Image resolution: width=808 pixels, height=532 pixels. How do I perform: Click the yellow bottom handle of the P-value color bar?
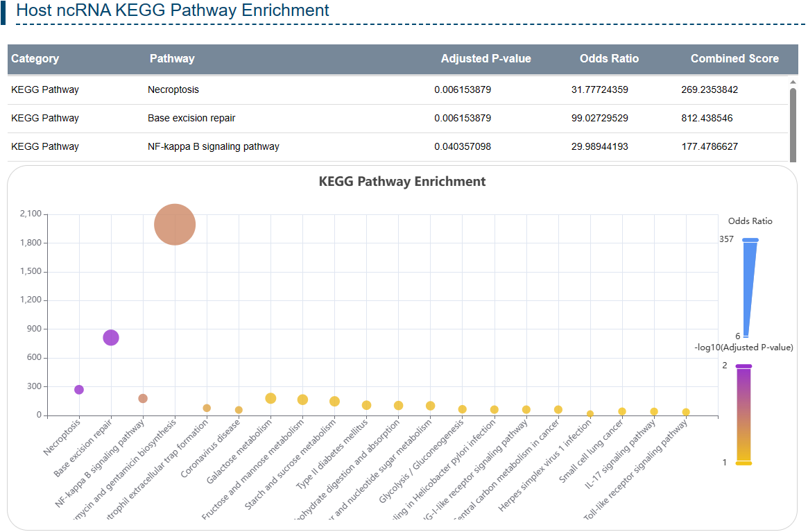click(x=743, y=463)
